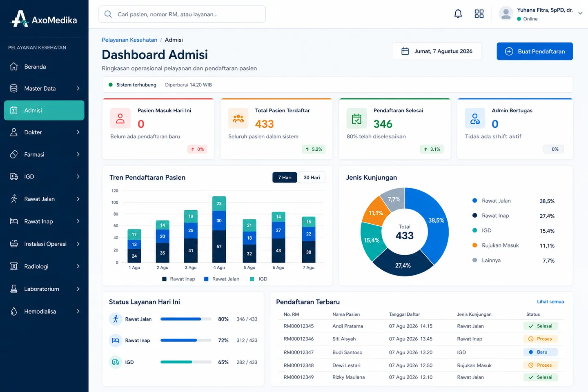
Task: Go to Beranda in the sidebar
Action: point(44,67)
